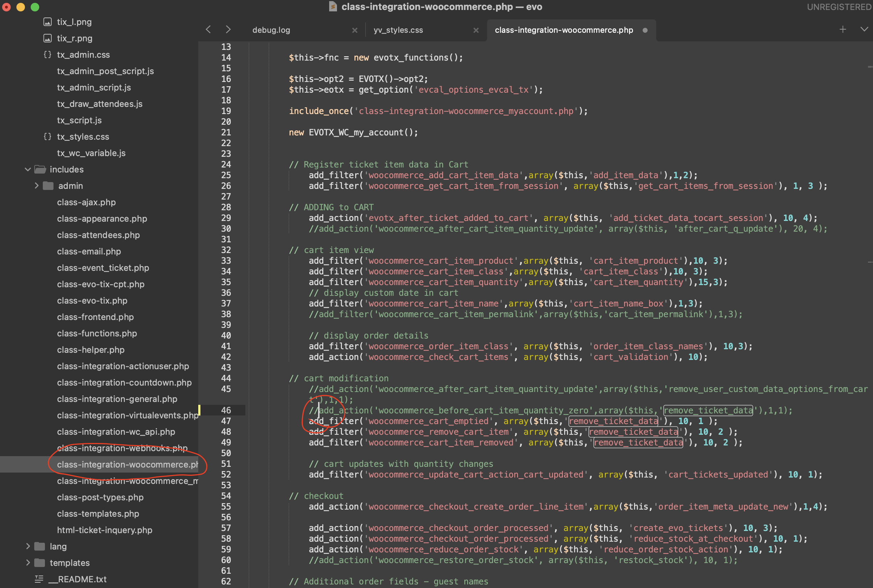This screenshot has width=873, height=588.
Task: Open class-email.php file
Action: point(89,252)
